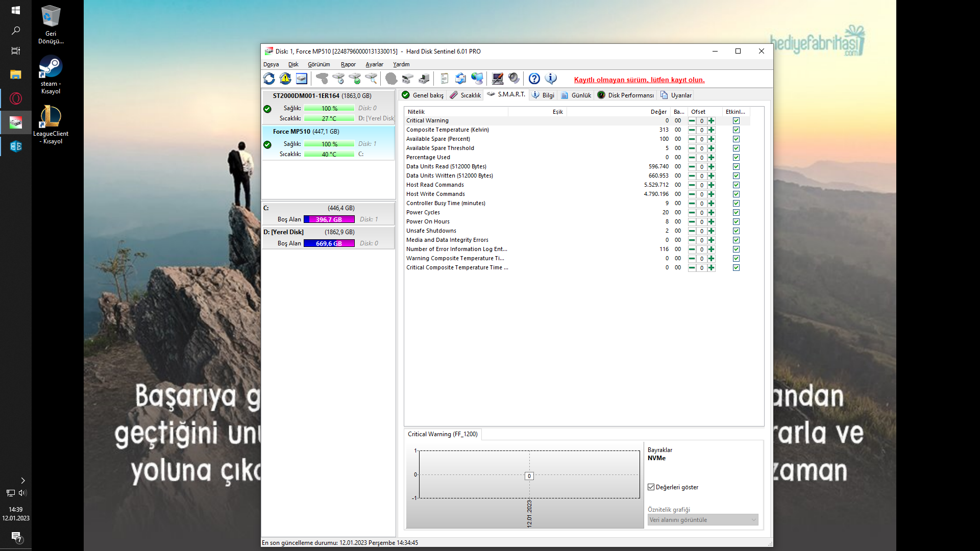Uncheck the Critical Warning enabled checkbox

click(x=736, y=121)
